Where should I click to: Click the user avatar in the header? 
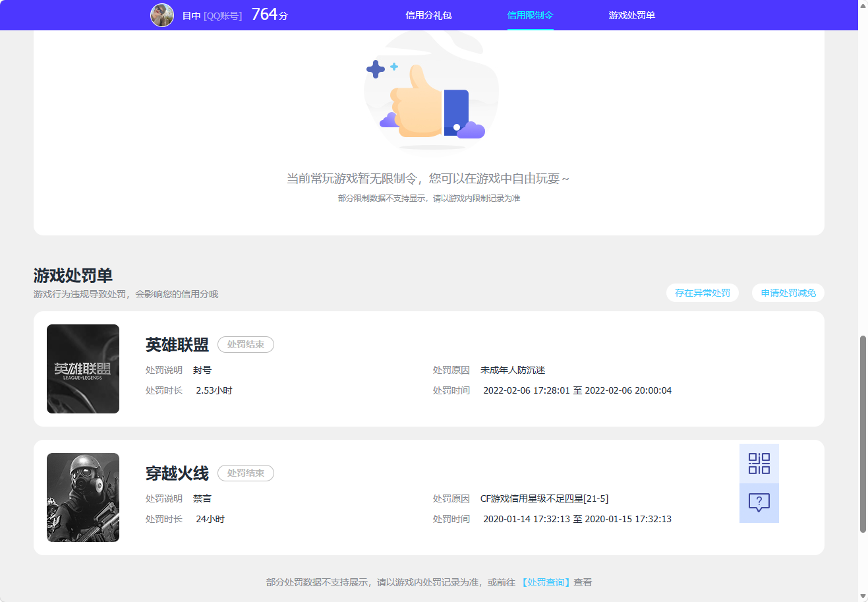pos(162,15)
